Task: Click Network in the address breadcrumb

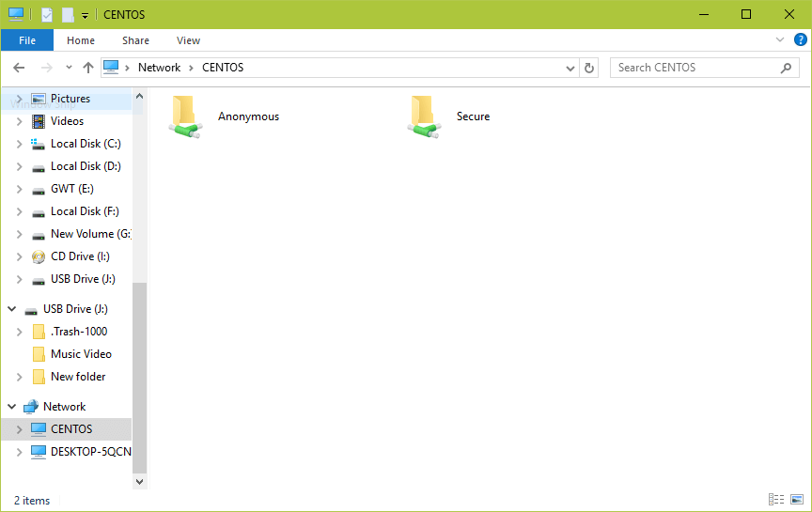Action: click(x=159, y=68)
